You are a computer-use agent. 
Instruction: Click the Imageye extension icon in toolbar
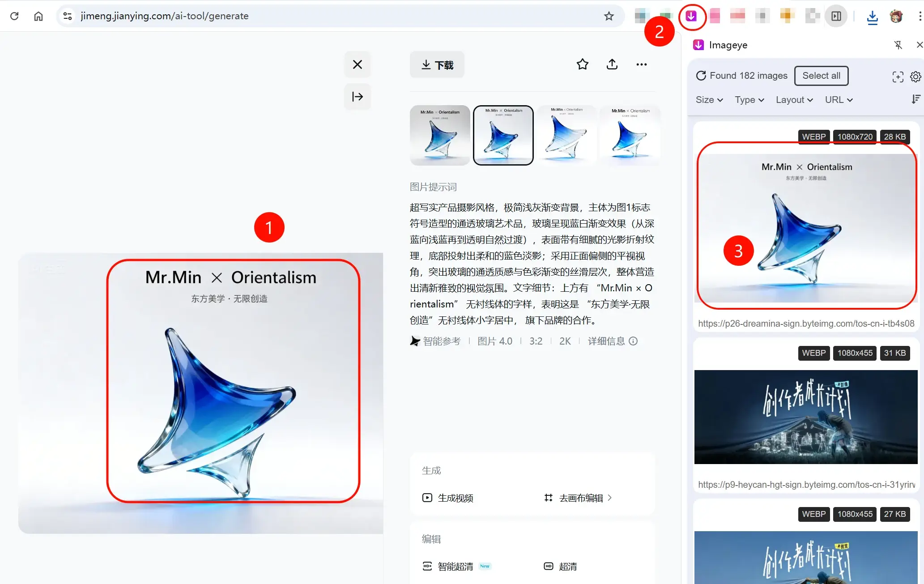(691, 17)
